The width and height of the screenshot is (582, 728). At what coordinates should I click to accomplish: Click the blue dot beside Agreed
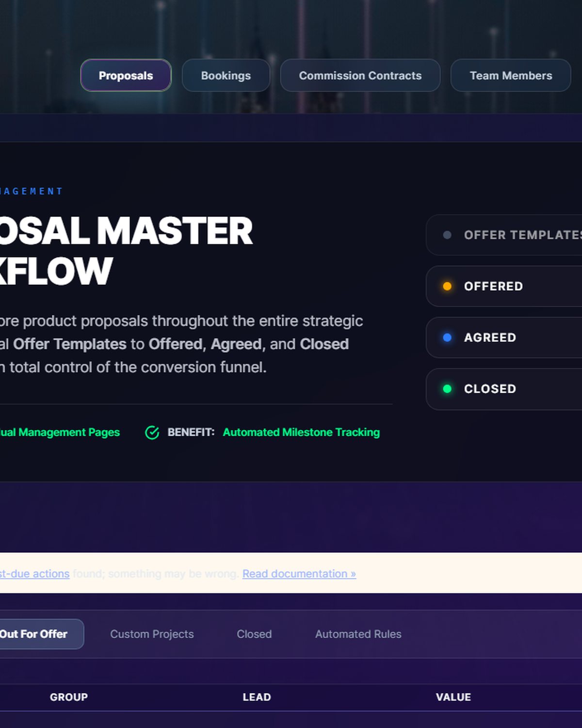coord(447,337)
